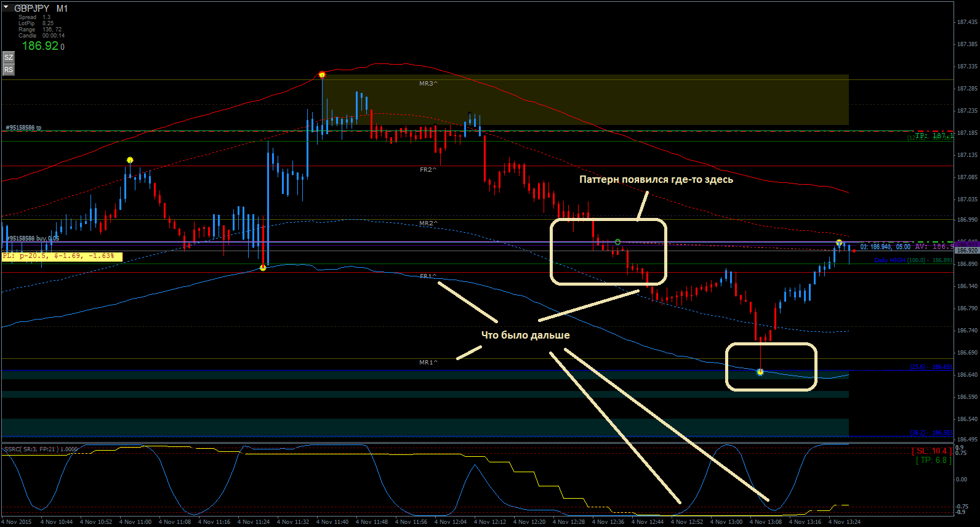Viewport: 980px width, 527px height.
Task: Click the 4 Nov 12:04 time axis label
Action: click(451, 522)
